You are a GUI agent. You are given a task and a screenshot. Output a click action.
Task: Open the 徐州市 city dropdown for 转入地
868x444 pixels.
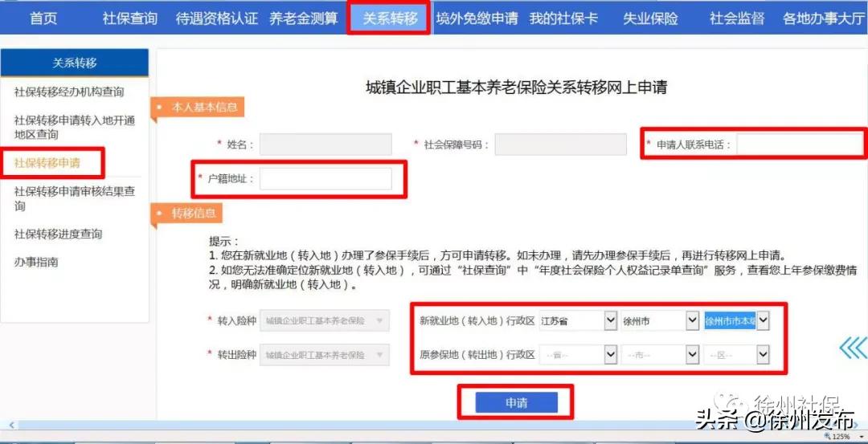point(659,320)
